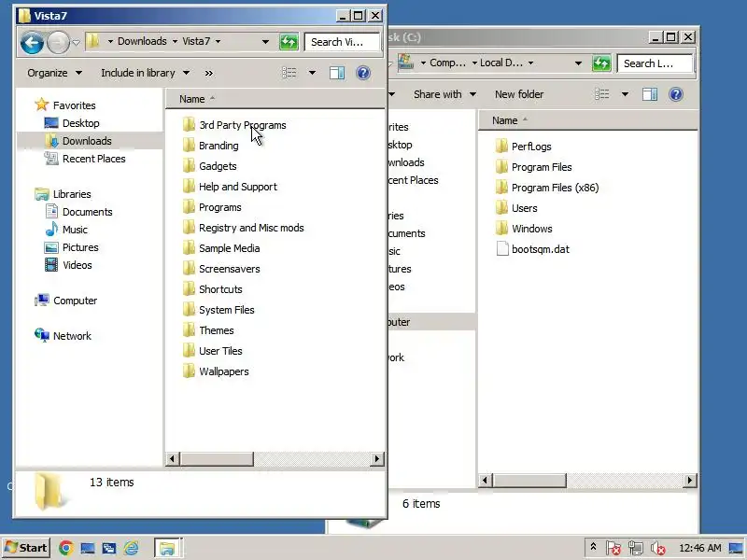Click the Forward arrow in Vista7 window
Screen dimensions: 747x560
[58, 42]
